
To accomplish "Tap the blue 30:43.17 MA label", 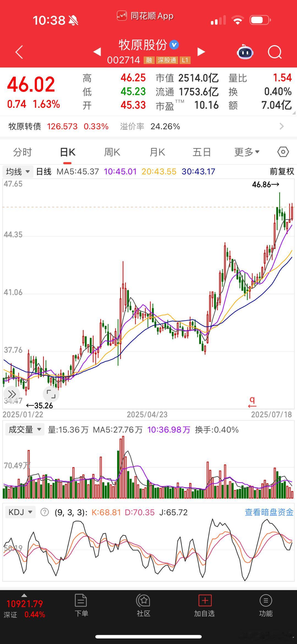I will point(198,172).
